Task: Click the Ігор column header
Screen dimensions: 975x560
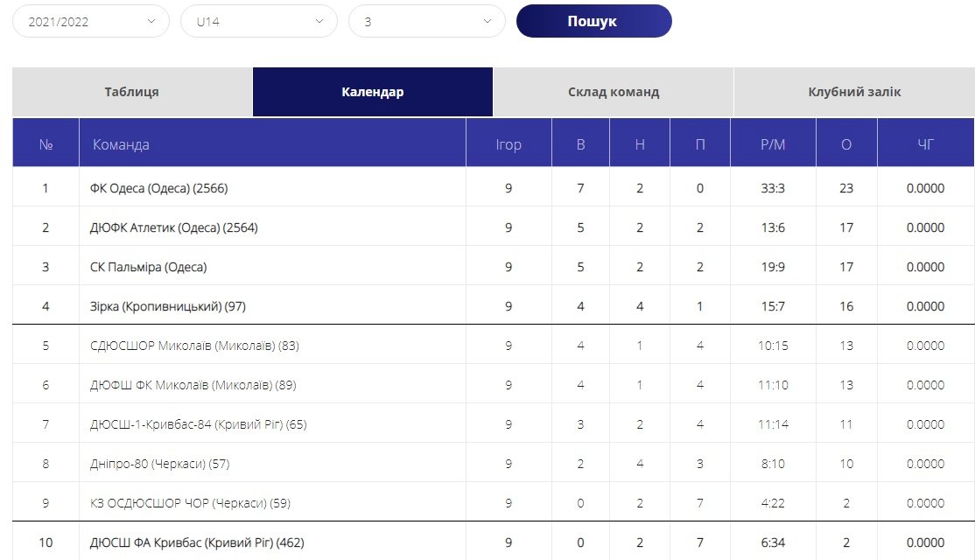Action: click(509, 144)
